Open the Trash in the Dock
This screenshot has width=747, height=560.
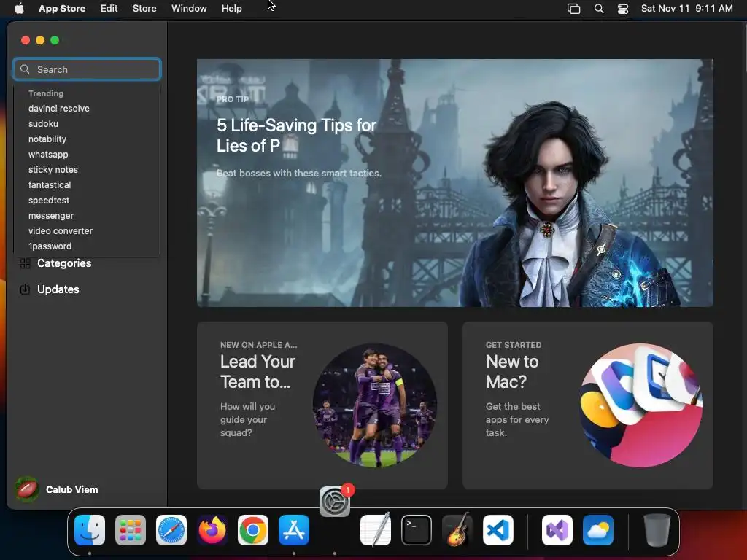click(x=657, y=530)
